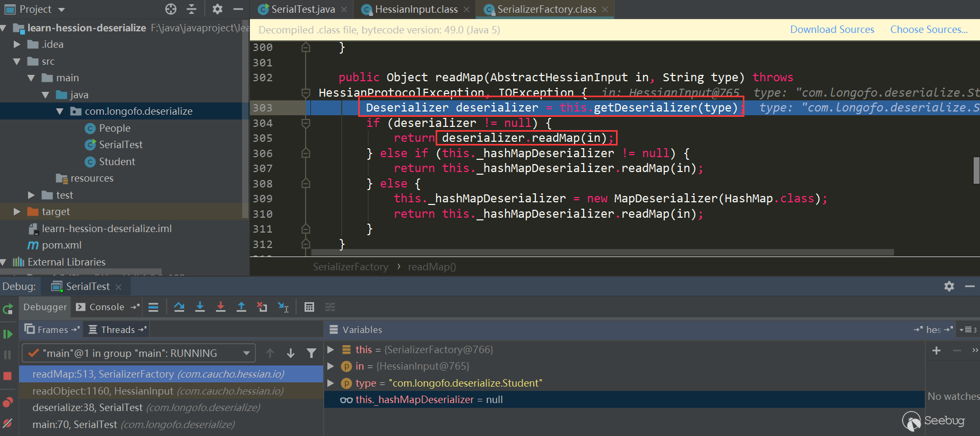The image size is (980, 436).
Task: Open the thread selector "main"@1 dropdown
Action: [138, 353]
